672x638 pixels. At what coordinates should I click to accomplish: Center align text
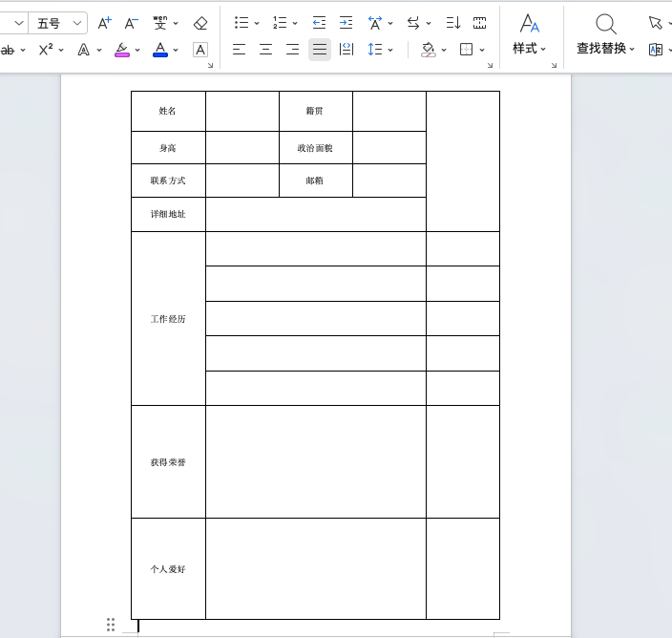265,50
